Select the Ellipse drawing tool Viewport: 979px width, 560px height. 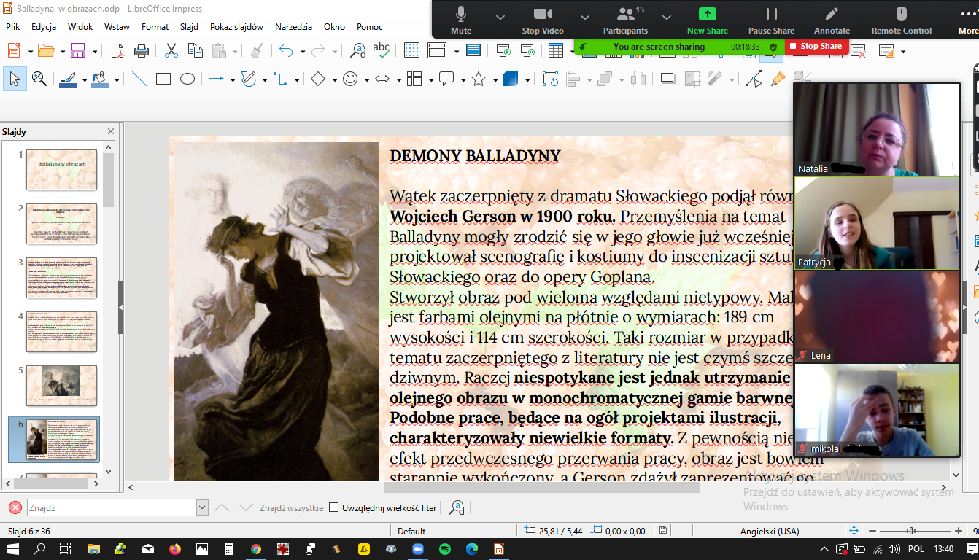click(x=187, y=79)
